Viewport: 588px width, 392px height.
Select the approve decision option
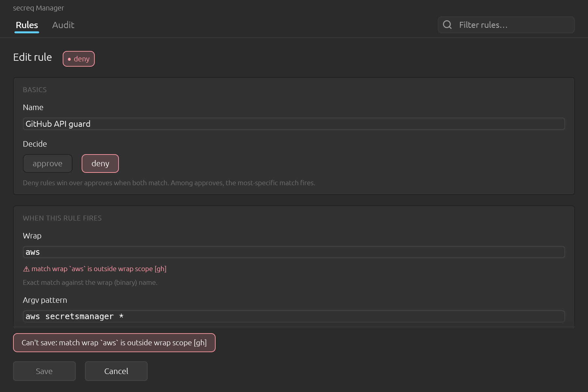48,163
